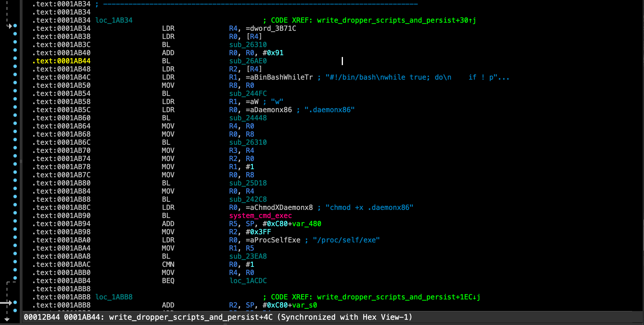Image resolution: width=644 pixels, height=325 pixels.
Task: Select address .text:0001ABAC
Action: pyautogui.click(x=61, y=265)
